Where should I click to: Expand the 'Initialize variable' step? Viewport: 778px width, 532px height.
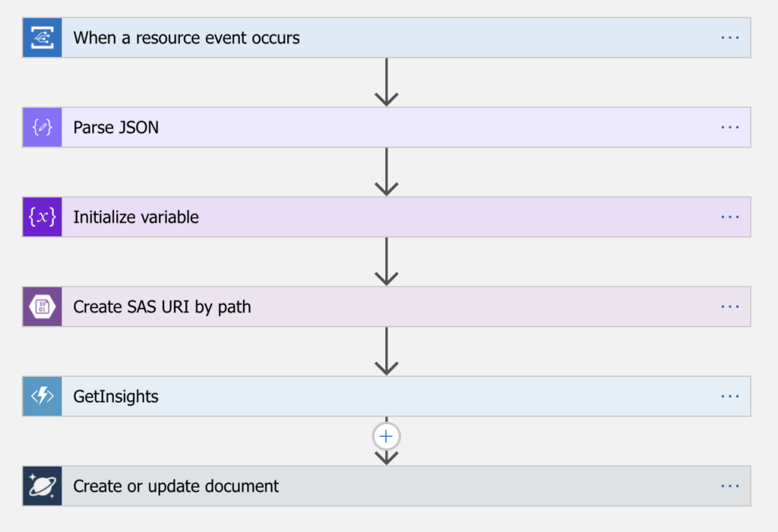click(x=387, y=217)
